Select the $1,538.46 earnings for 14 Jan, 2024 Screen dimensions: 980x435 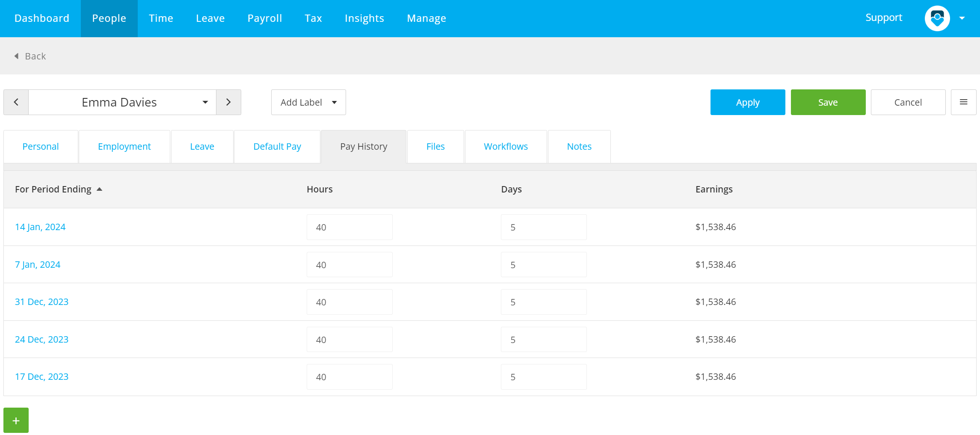716,227
